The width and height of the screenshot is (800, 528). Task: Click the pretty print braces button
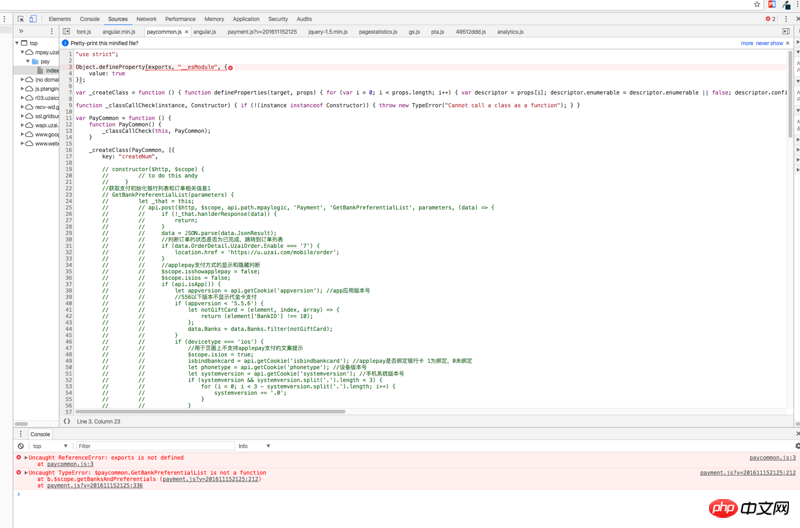(67, 421)
